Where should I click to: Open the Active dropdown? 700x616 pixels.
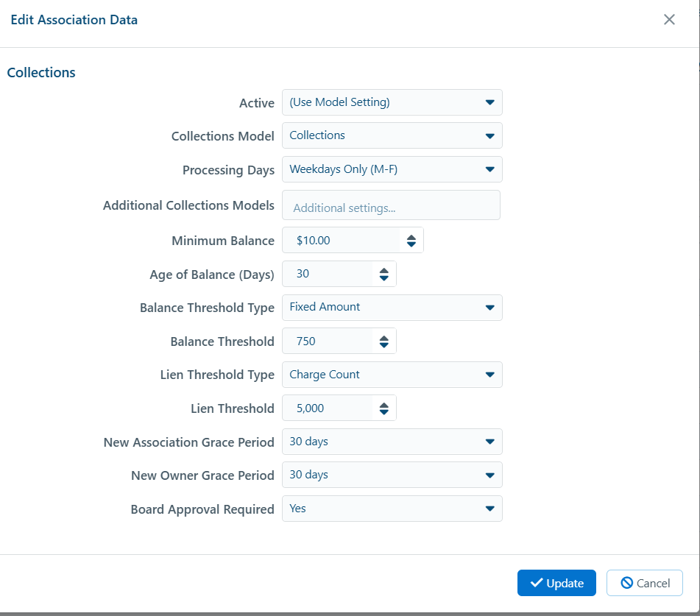(x=392, y=102)
